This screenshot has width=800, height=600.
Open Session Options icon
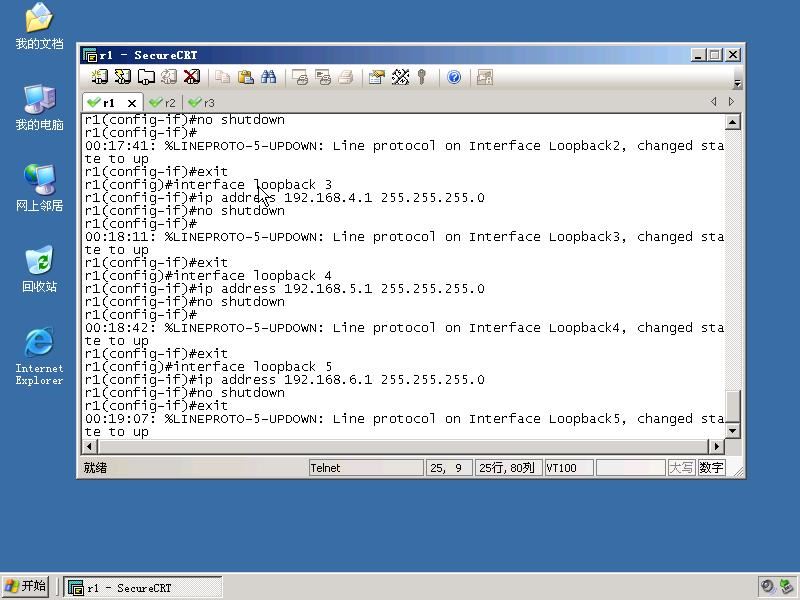click(x=377, y=77)
